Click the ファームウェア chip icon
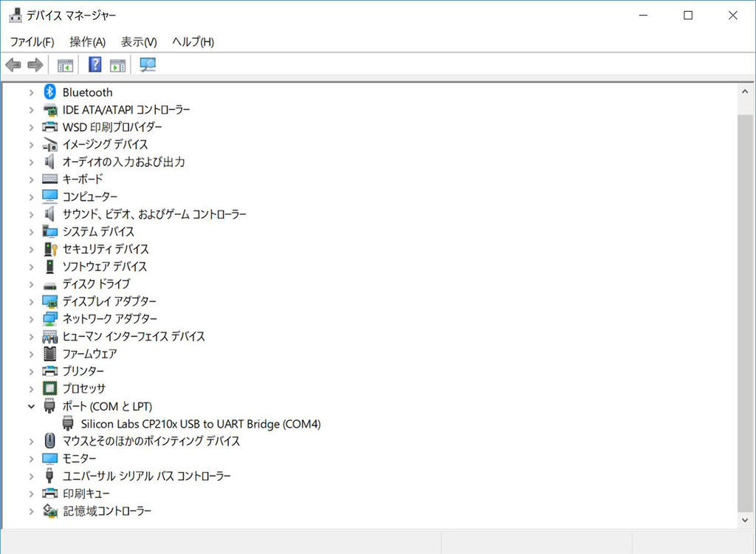Image resolution: width=756 pixels, height=554 pixels. (x=49, y=354)
